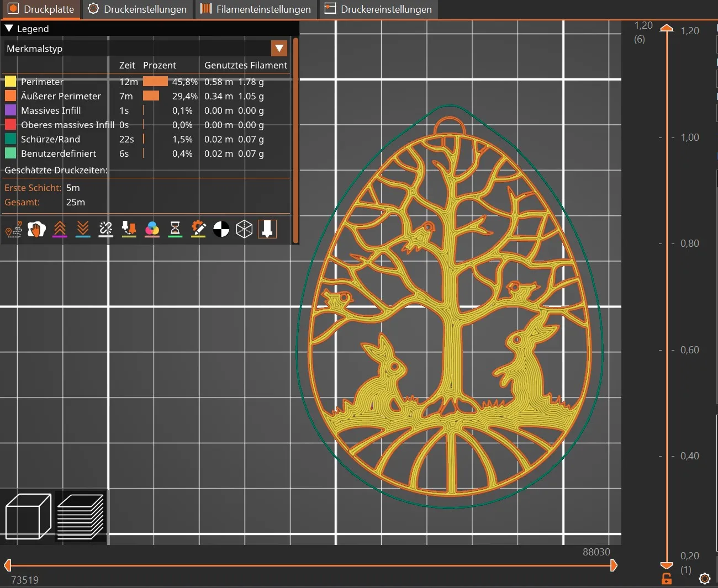Viewport: 718px width, 588px height.
Task: Toggle wipe moves hand icon
Action: click(x=36, y=230)
